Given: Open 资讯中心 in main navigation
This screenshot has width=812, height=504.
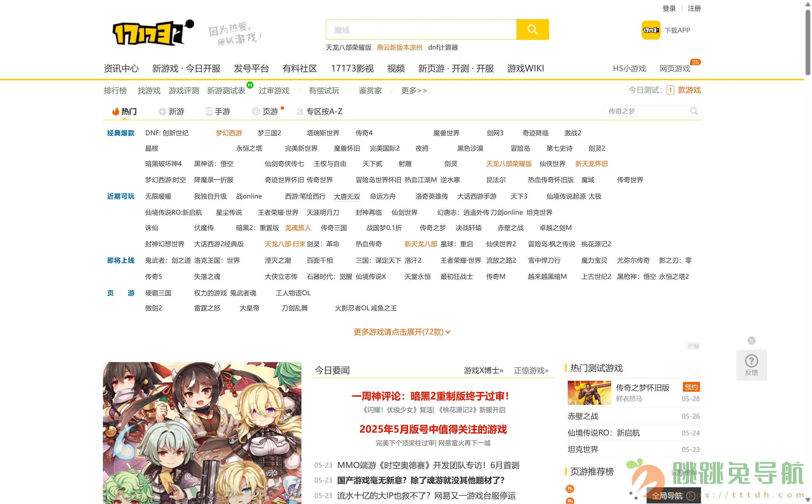Looking at the screenshot, I should pyautogui.click(x=121, y=68).
